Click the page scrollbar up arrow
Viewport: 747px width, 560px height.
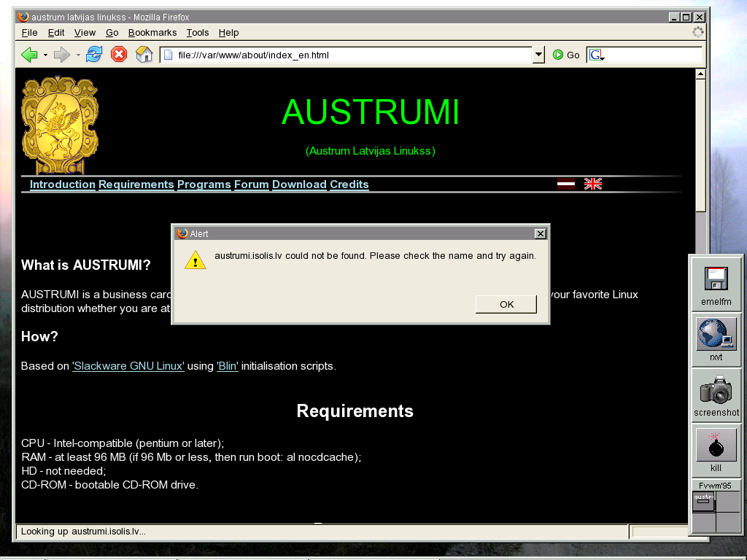click(x=700, y=74)
